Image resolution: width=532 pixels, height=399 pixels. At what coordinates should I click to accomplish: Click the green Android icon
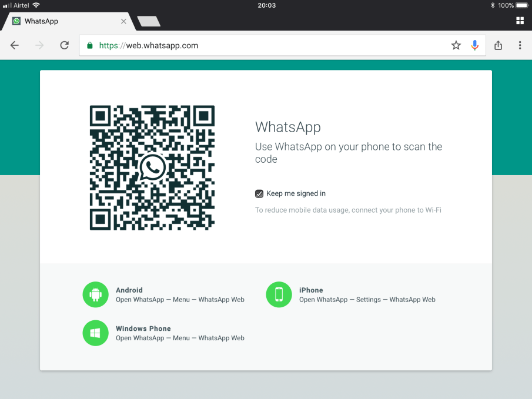(x=95, y=294)
